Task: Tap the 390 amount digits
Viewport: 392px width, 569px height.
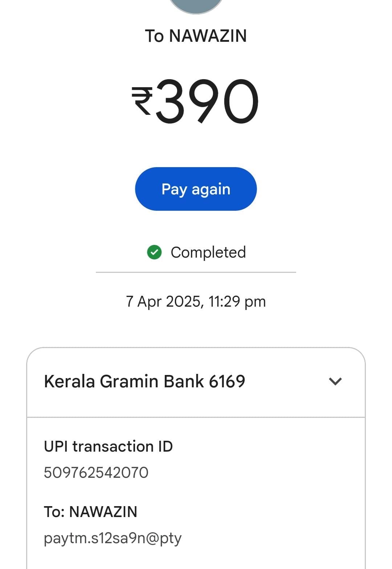Action: pos(207,101)
